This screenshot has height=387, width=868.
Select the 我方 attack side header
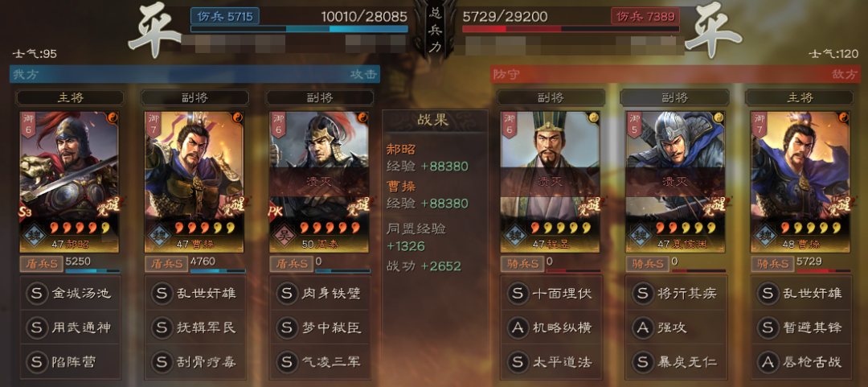[x=194, y=74]
